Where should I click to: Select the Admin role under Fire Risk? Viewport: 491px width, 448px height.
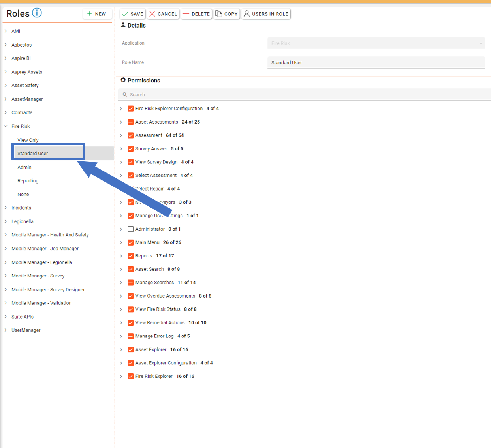(24, 167)
